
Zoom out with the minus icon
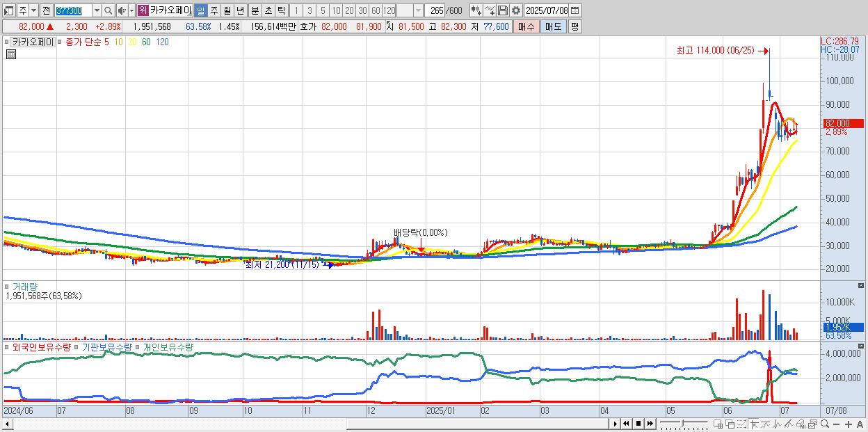coord(836,424)
